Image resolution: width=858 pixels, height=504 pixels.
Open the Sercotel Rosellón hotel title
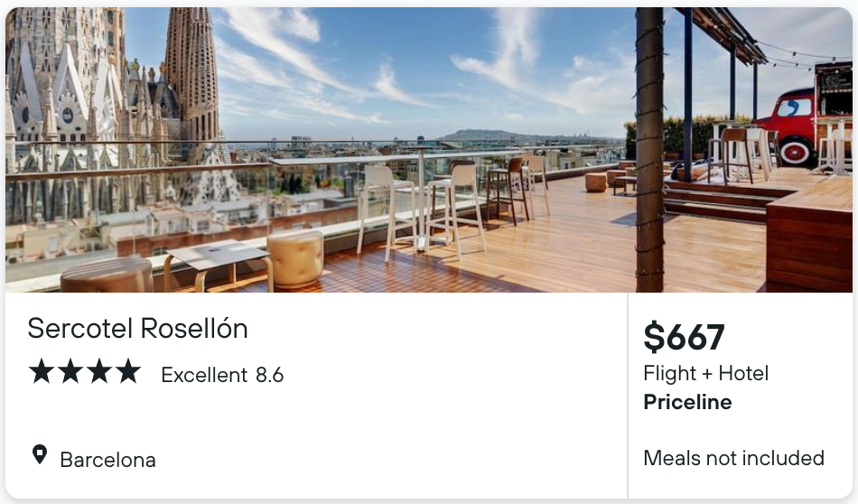coord(138,329)
